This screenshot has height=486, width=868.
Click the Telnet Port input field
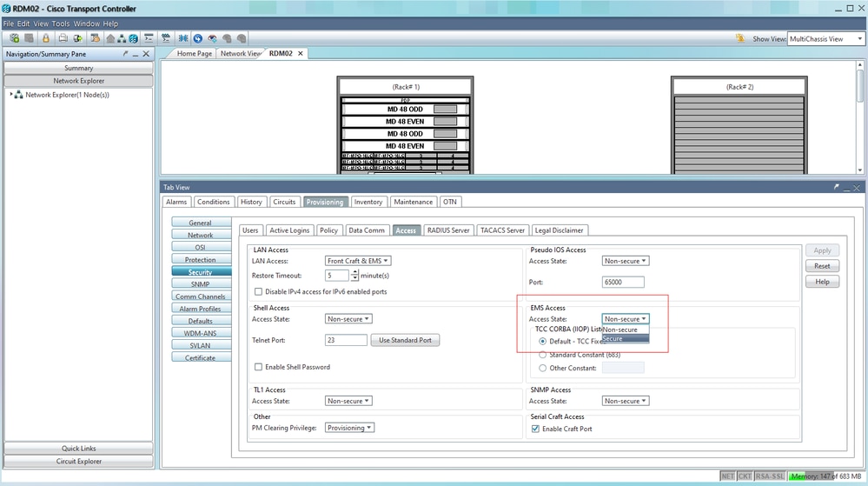pyautogui.click(x=346, y=340)
